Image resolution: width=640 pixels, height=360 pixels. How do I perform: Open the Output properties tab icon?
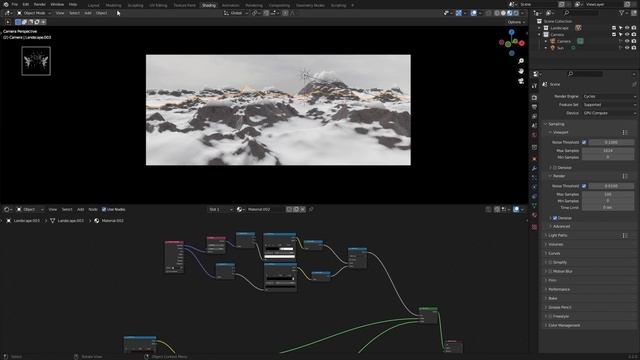tap(534, 107)
